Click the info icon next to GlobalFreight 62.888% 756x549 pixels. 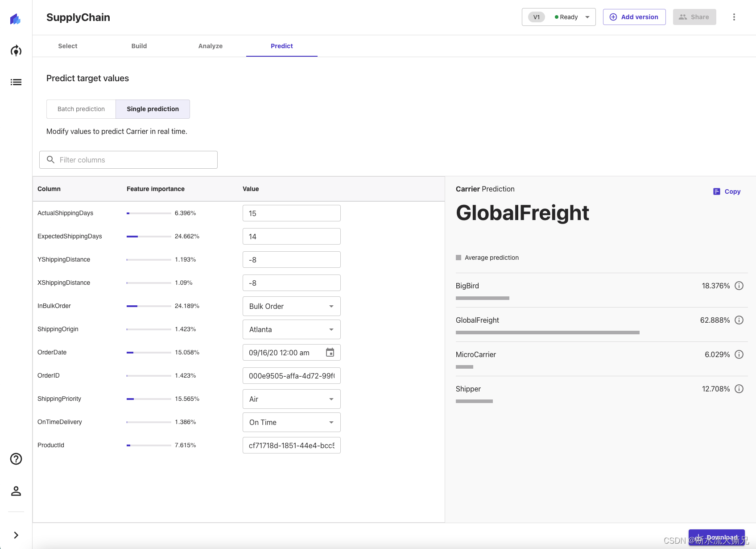739,320
